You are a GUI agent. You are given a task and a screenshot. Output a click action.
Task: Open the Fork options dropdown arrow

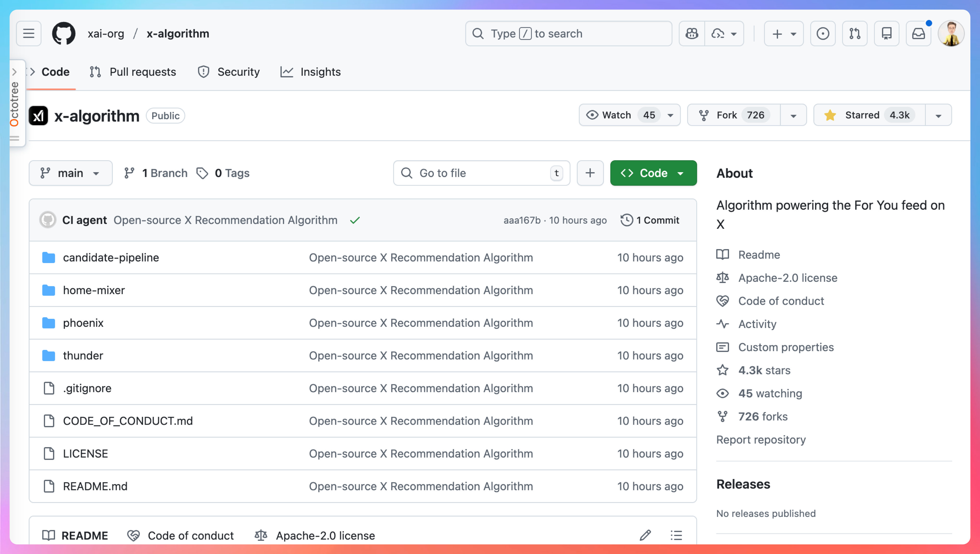coord(793,115)
